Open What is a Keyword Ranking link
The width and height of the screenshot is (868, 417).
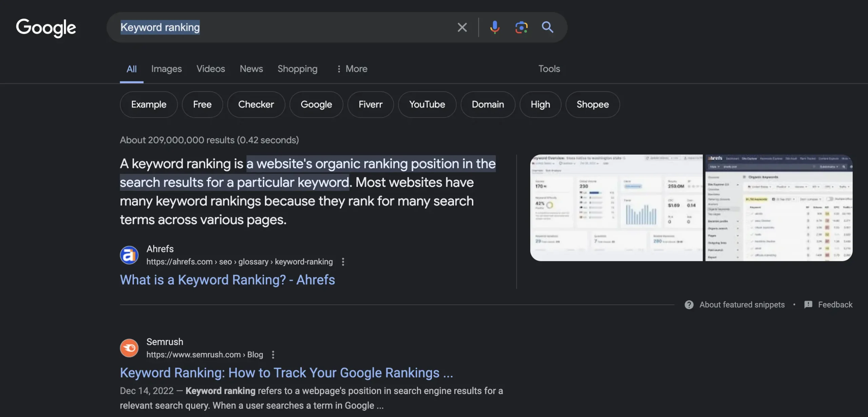(227, 280)
